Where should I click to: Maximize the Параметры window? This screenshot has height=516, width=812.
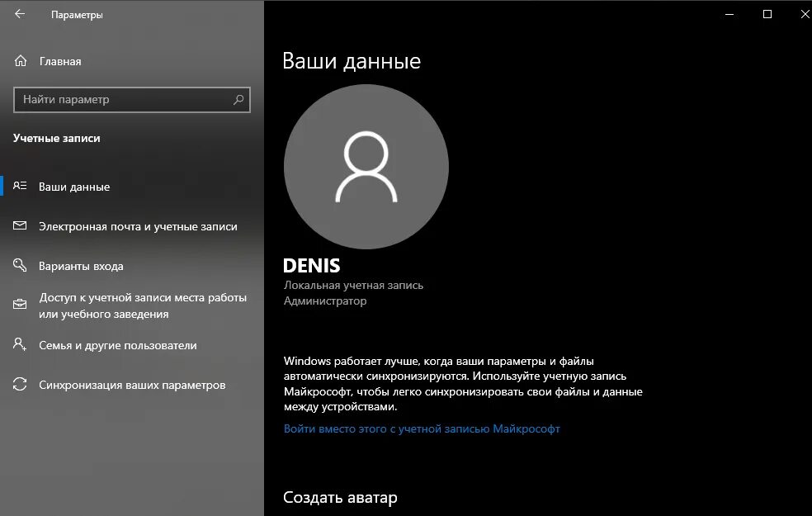tap(767, 14)
